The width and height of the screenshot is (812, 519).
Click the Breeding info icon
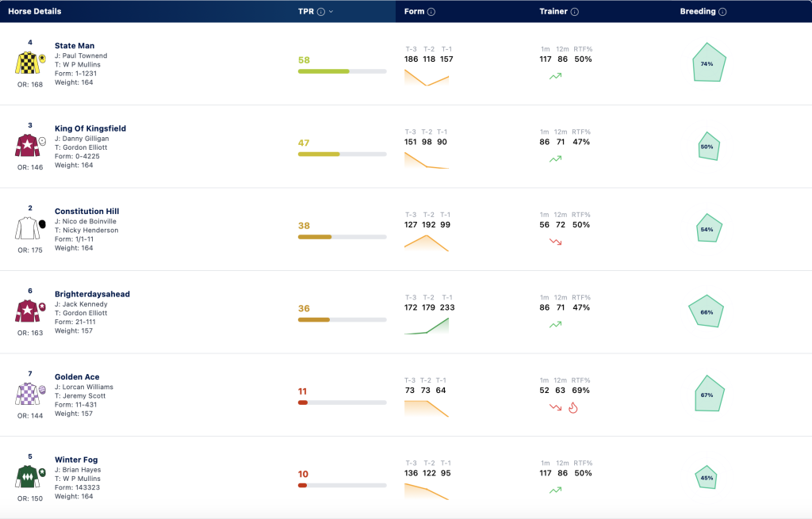tap(722, 11)
